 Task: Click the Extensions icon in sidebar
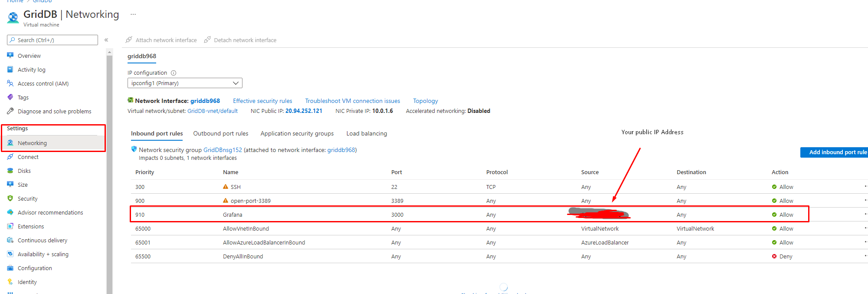[x=10, y=226]
